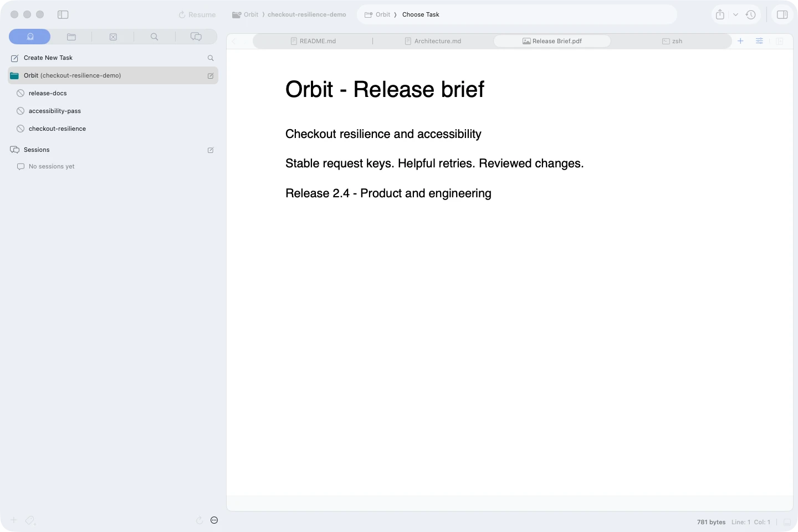This screenshot has height=532, width=798.
Task: Click the compose icon on the Orbit row
Action: click(x=211, y=75)
